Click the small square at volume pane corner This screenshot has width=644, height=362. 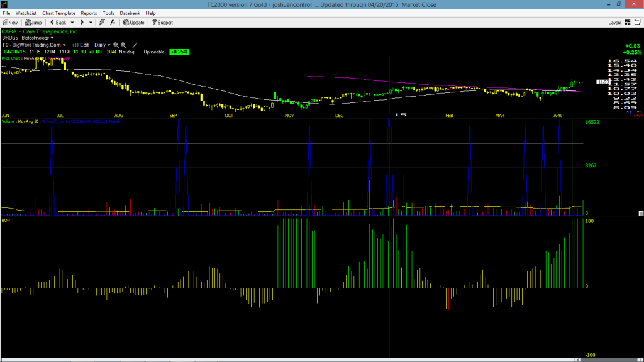click(x=641, y=214)
